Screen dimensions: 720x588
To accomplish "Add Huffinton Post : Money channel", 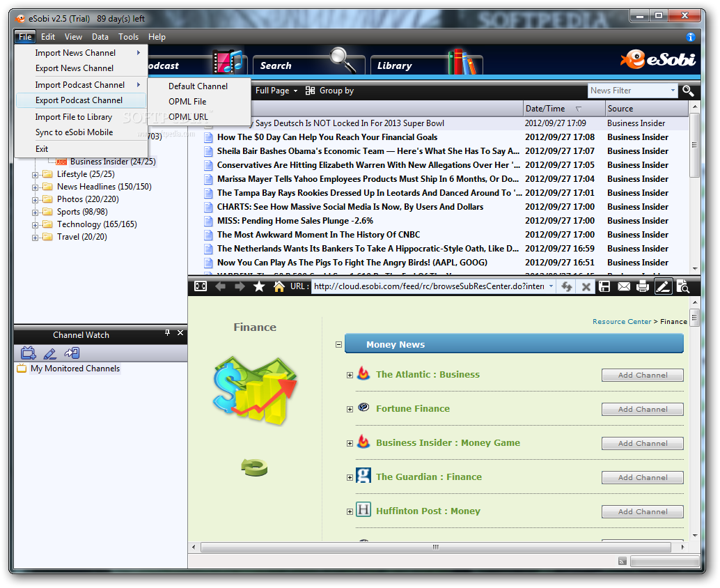I will tap(643, 512).
